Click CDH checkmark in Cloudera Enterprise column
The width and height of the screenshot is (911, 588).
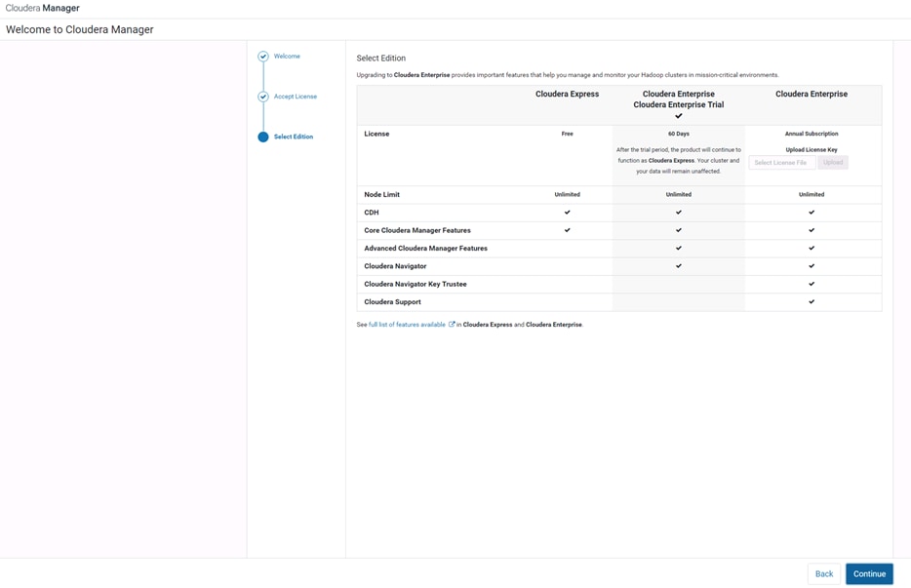[x=812, y=213]
